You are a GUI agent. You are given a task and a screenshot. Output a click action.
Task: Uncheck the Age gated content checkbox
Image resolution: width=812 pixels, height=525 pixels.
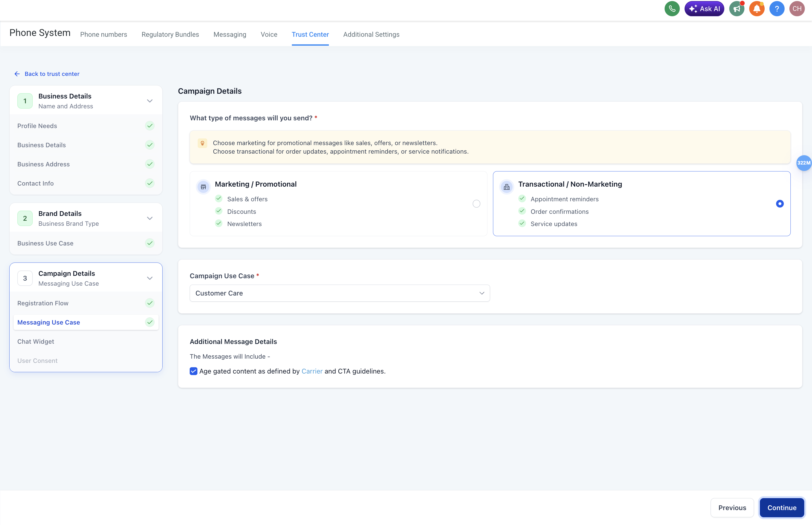click(193, 371)
